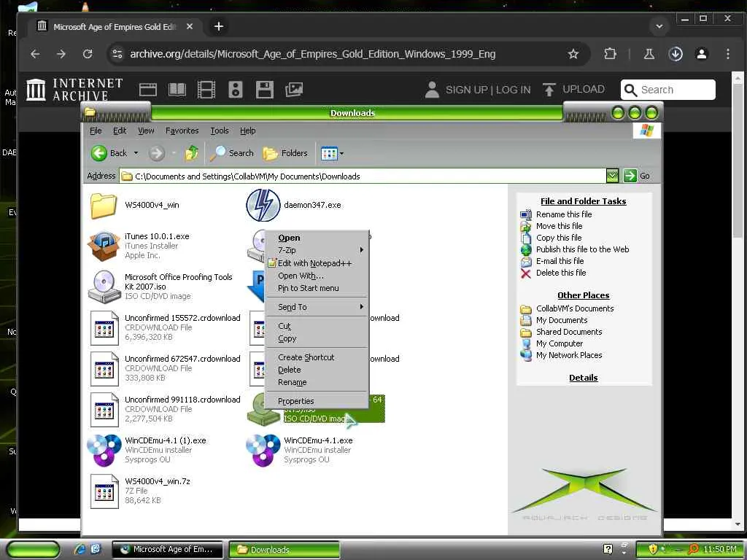The width and height of the screenshot is (747, 560).
Task: Open Shared Documents in Other Places
Action: (x=569, y=332)
